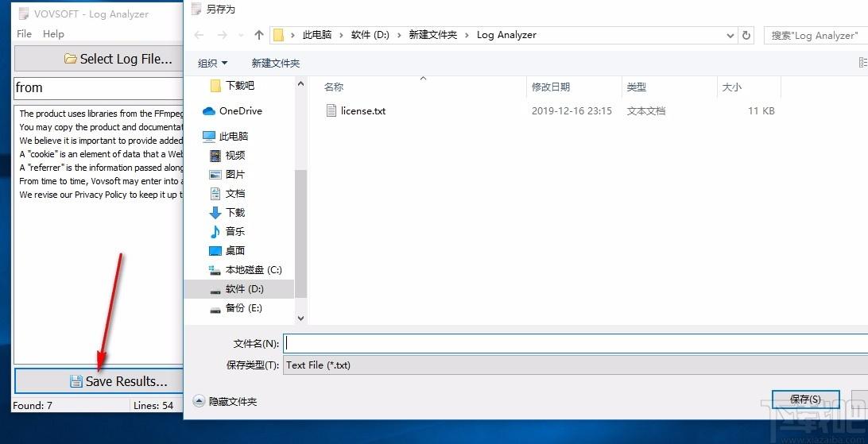868x444 pixels.
Task: Select 此电脑 in navigation pane
Action: pyautogui.click(x=233, y=136)
